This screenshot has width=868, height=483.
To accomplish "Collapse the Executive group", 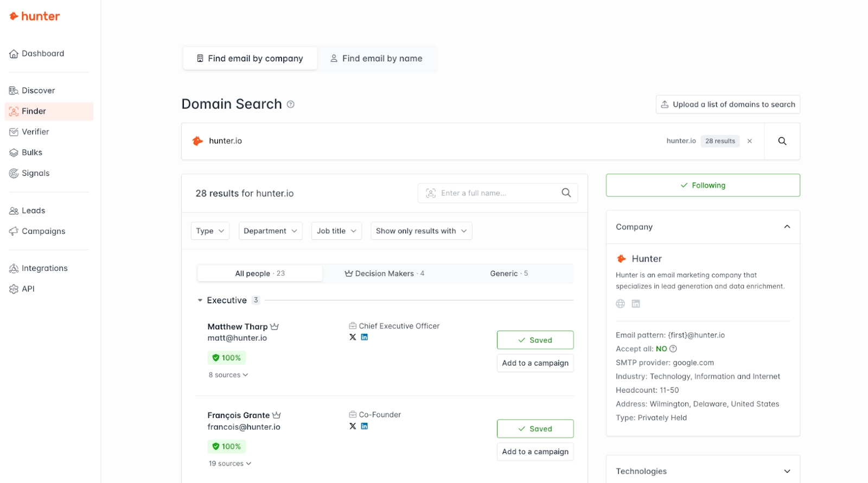I will [x=200, y=300].
